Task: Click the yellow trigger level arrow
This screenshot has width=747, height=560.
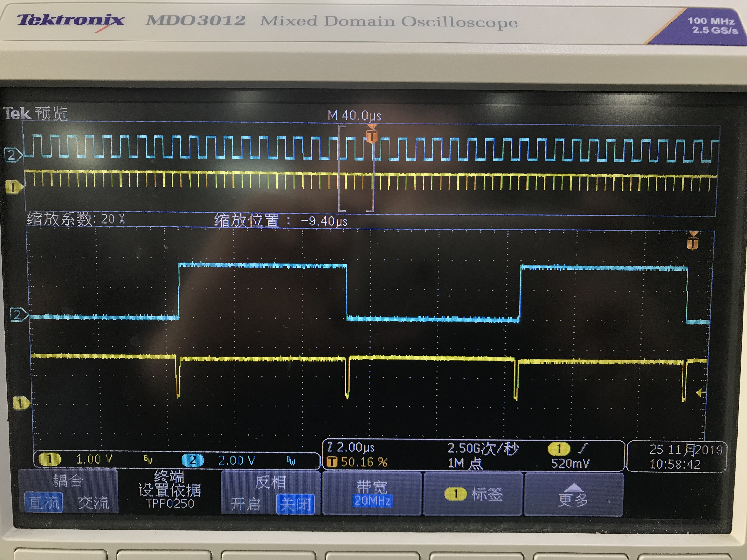Action: pos(701,393)
